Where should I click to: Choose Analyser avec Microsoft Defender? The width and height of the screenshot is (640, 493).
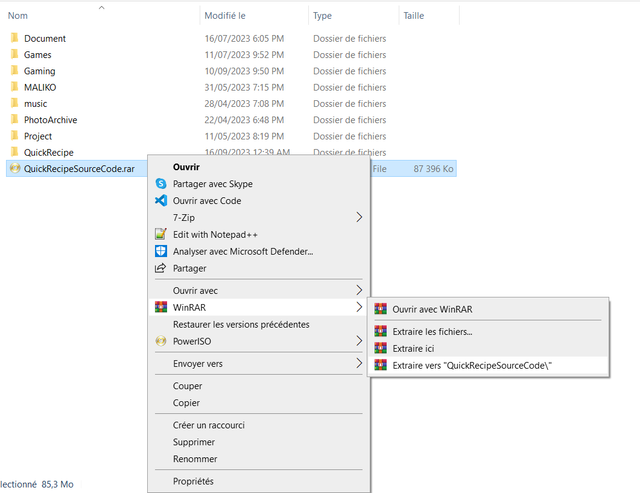[x=243, y=251]
